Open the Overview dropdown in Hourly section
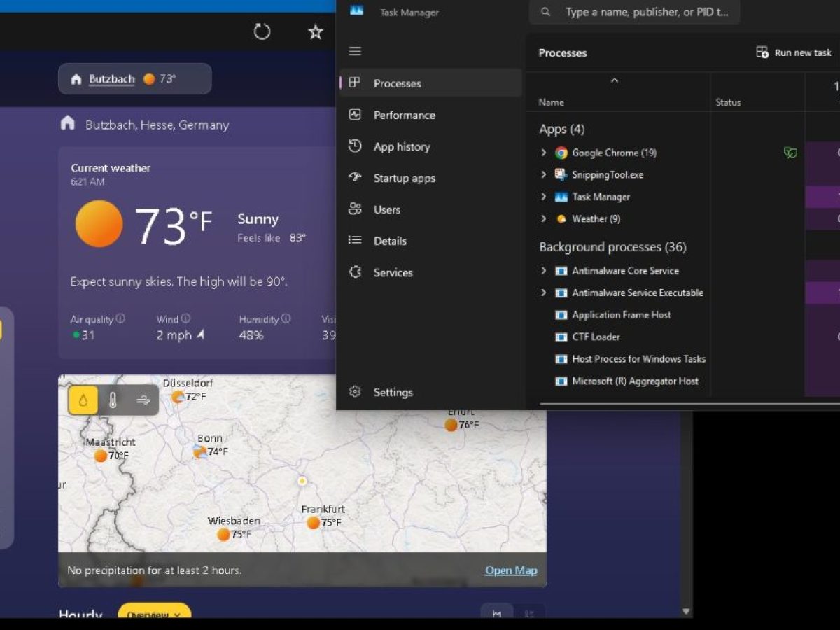The height and width of the screenshot is (630, 840). coord(154,614)
